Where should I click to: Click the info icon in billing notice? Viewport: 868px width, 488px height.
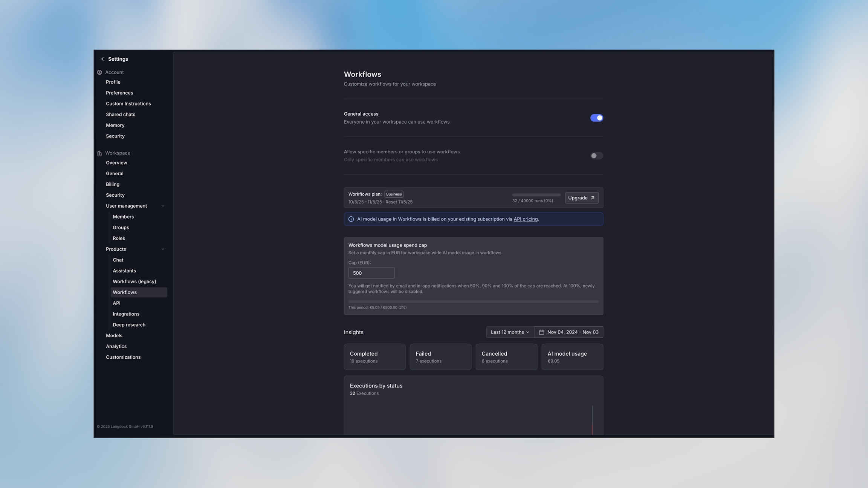[x=351, y=219]
